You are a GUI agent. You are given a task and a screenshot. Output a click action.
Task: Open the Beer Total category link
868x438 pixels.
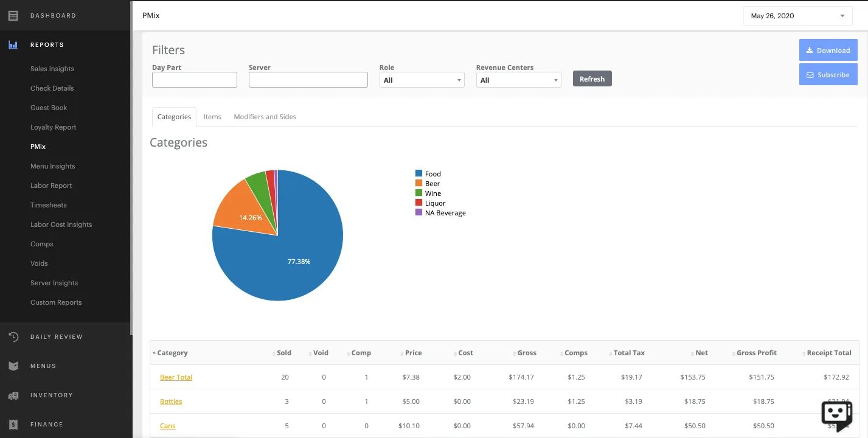[x=176, y=377]
